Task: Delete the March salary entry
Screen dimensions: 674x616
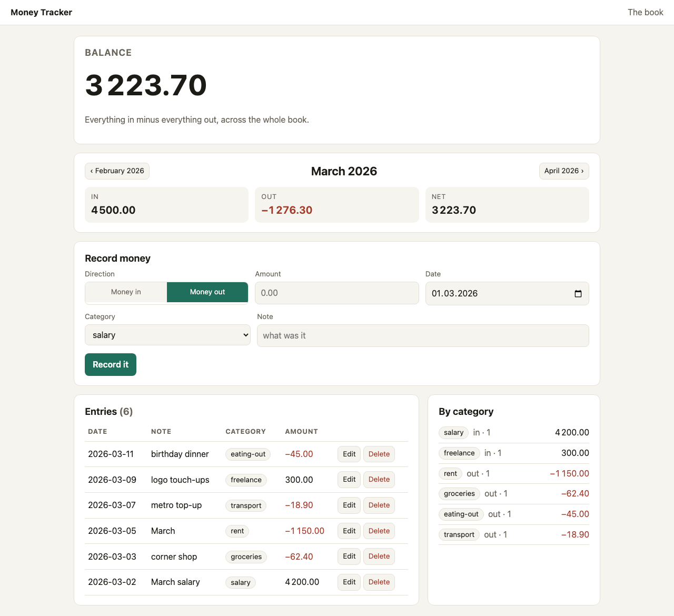Action: tap(379, 582)
